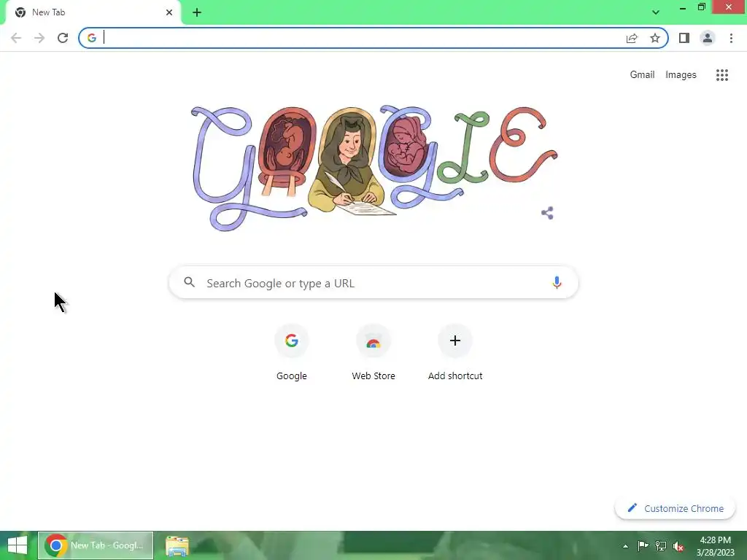This screenshot has width=747, height=560.
Task: Expand the tab search dropdown arrow
Action: (x=656, y=12)
